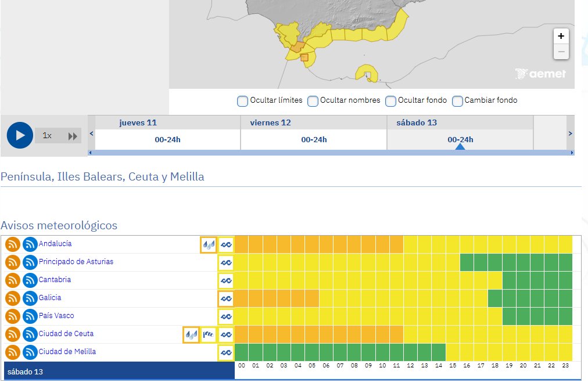Play the warnings animation
Viewport: 588px width, 386px height.
[x=20, y=135]
